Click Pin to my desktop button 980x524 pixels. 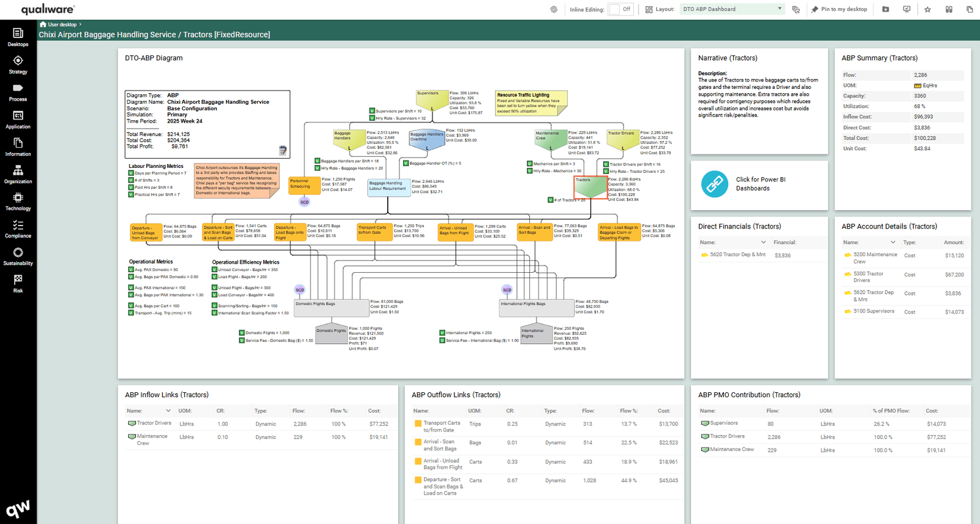[x=839, y=9]
